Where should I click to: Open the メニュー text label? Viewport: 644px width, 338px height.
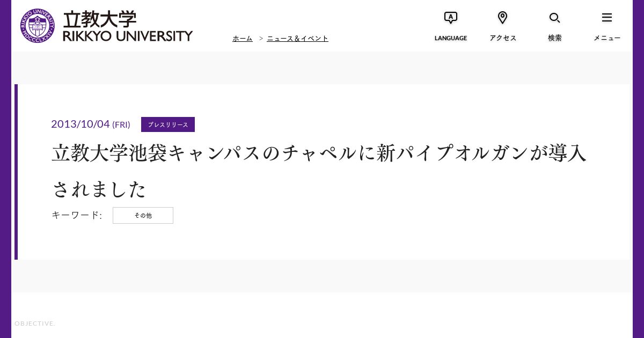[x=607, y=38]
